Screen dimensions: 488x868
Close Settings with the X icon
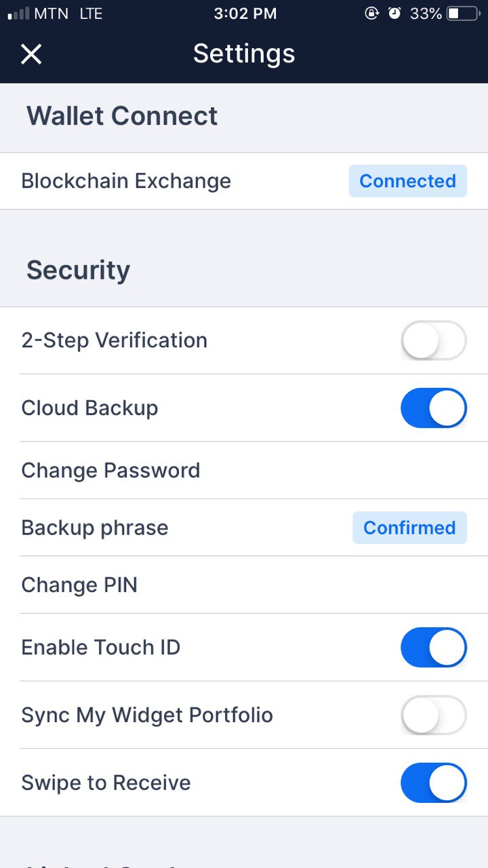[31, 54]
